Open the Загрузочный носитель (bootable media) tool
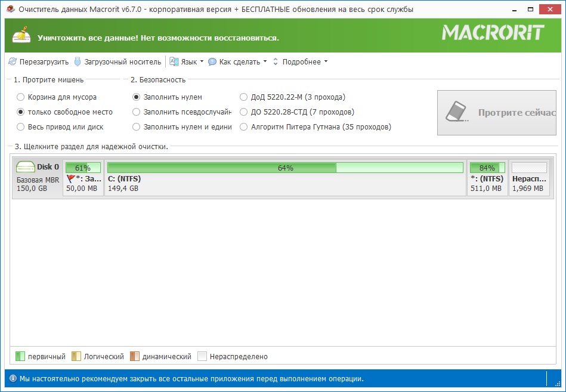The width and height of the screenshot is (566, 392). pyautogui.click(x=78, y=61)
